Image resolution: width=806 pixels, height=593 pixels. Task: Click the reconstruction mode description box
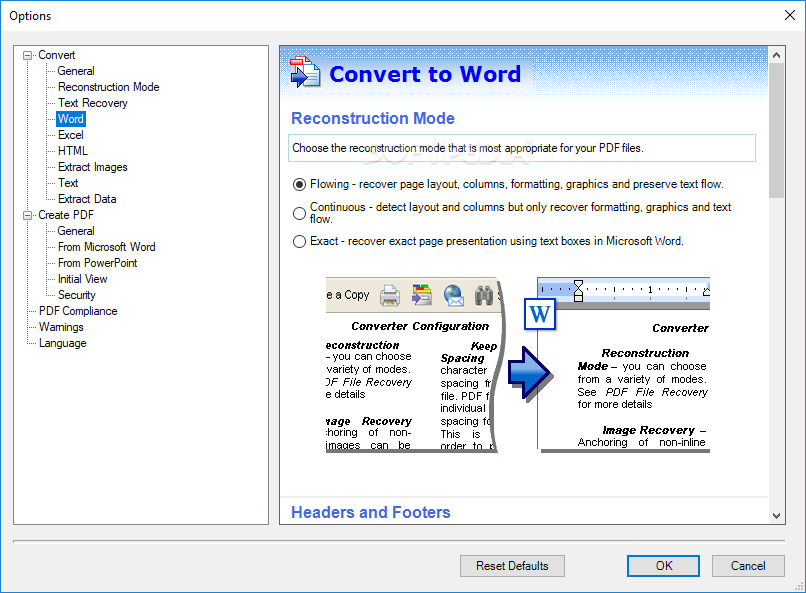coord(522,148)
